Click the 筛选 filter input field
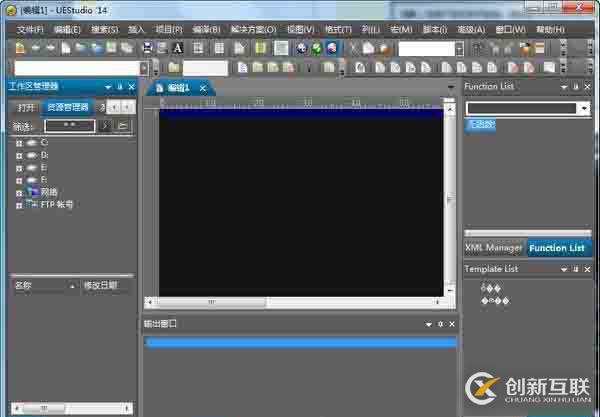The image size is (600, 417). tap(70, 126)
